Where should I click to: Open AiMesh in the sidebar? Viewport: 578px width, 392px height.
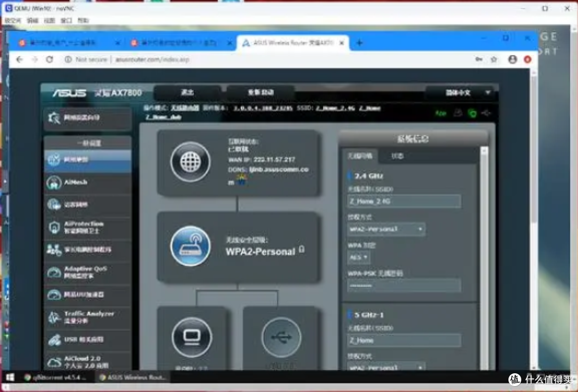87,182
